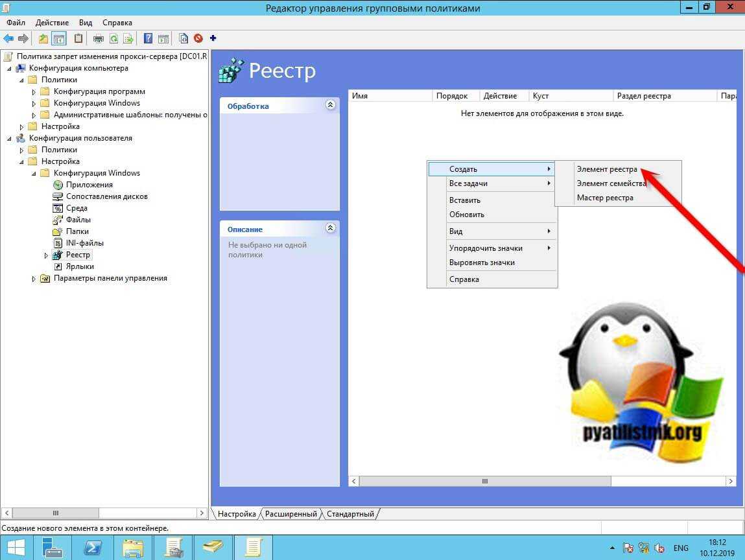Viewport: 745px width, 560px height.
Task: Select Ярлыки item in the tree
Action: [x=80, y=266]
